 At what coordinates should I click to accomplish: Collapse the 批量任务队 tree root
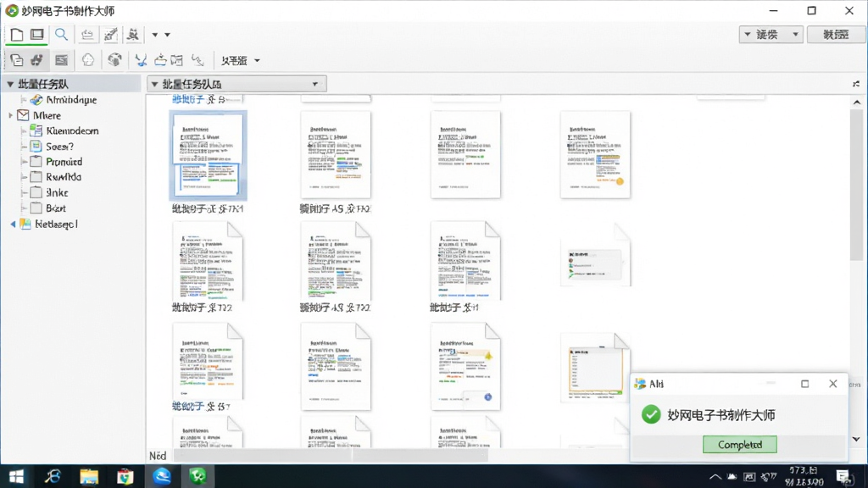coord(10,84)
